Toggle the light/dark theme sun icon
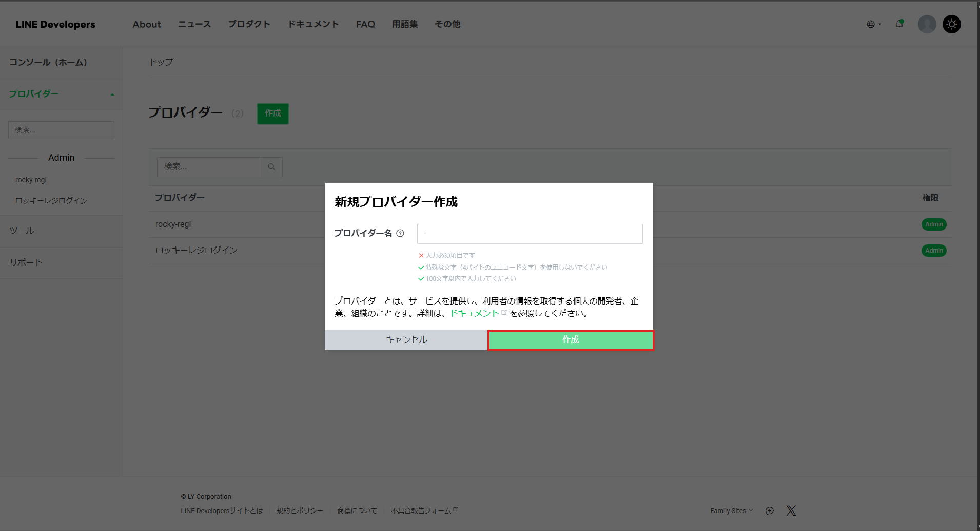The height and width of the screenshot is (531, 980). click(952, 24)
